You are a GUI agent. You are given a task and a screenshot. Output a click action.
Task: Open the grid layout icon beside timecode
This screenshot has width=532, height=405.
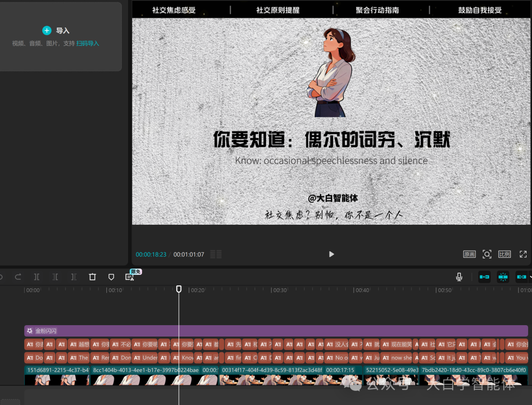tap(216, 254)
